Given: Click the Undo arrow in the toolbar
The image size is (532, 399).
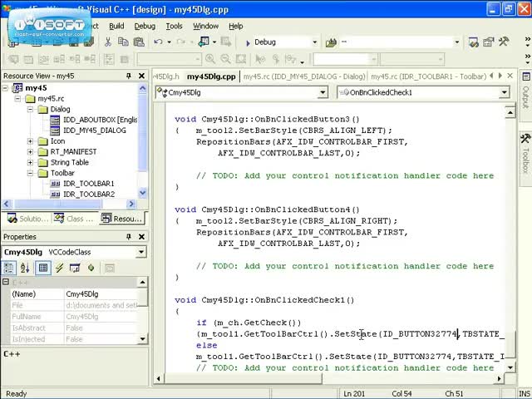Looking at the screenshot, I should [159, 42].
